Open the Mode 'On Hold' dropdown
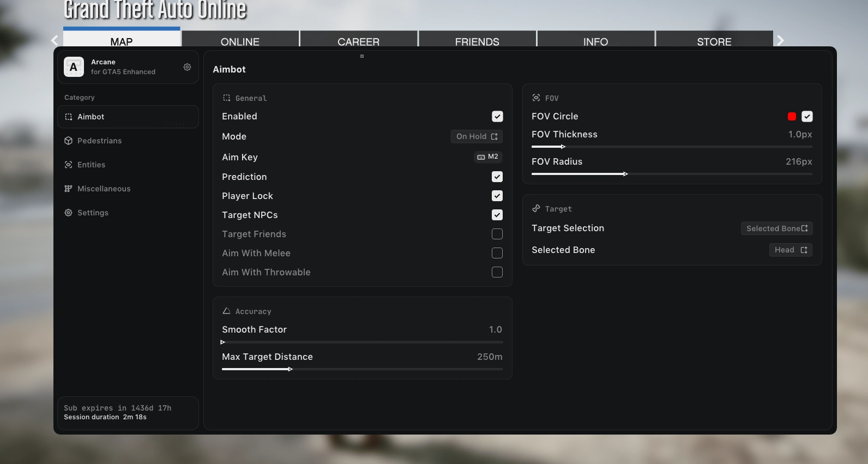The width and height of the screenshot is (868, 464). pyautogui.click(x=477, y=136)
